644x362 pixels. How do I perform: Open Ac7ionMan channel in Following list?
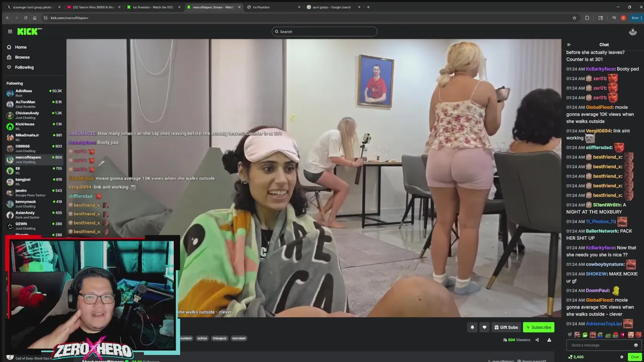(34, 104)
